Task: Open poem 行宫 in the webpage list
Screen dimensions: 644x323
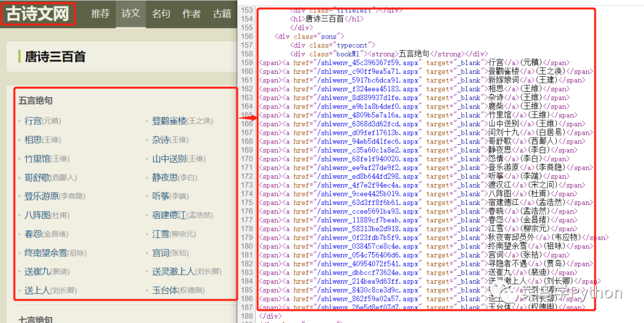Action: [x=33, y=121]
